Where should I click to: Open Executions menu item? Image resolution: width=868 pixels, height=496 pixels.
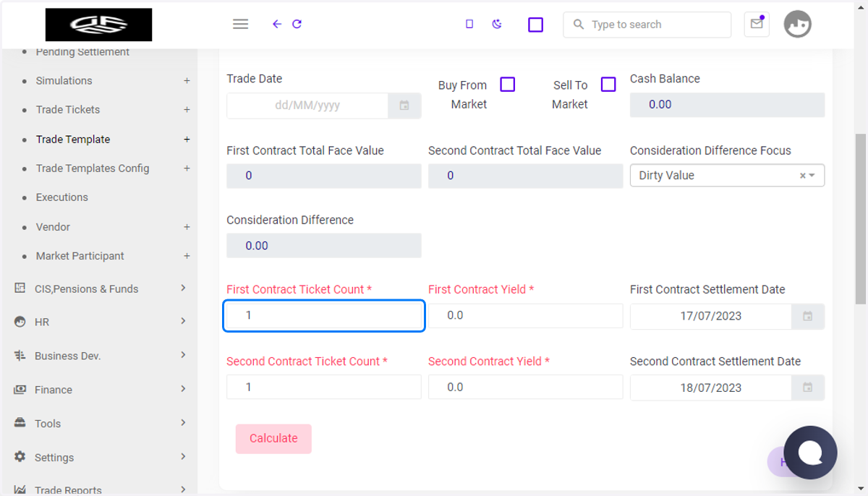point(62,197)
